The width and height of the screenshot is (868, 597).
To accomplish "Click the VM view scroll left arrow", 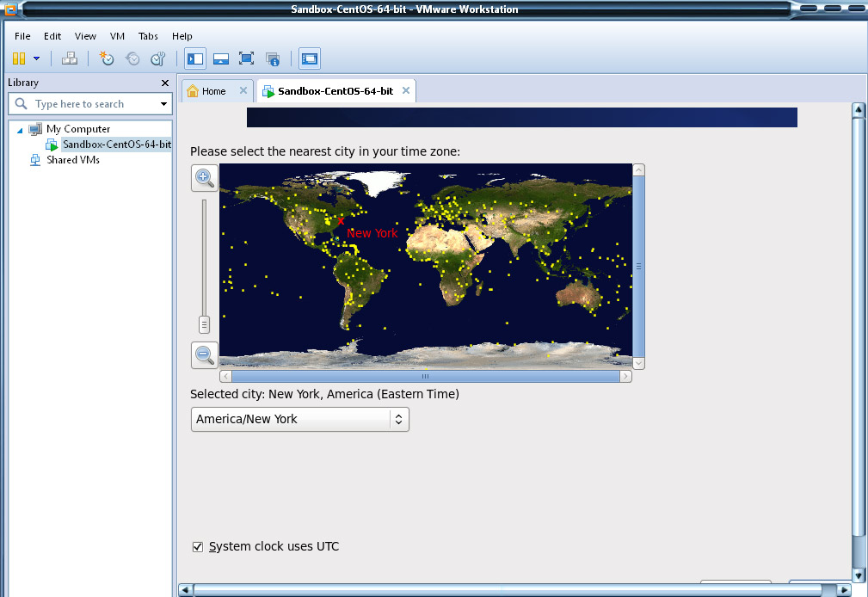I will pyautogui.click(x=186, y=590).
